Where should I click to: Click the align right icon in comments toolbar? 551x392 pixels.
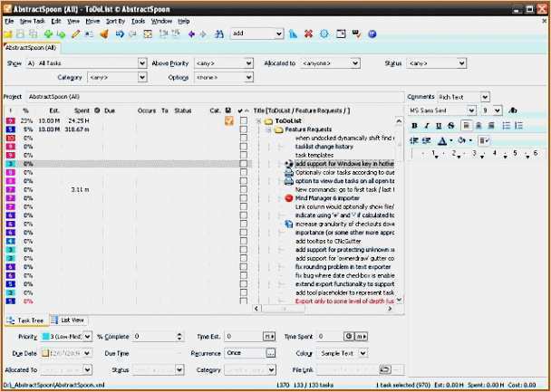point(491,126)
